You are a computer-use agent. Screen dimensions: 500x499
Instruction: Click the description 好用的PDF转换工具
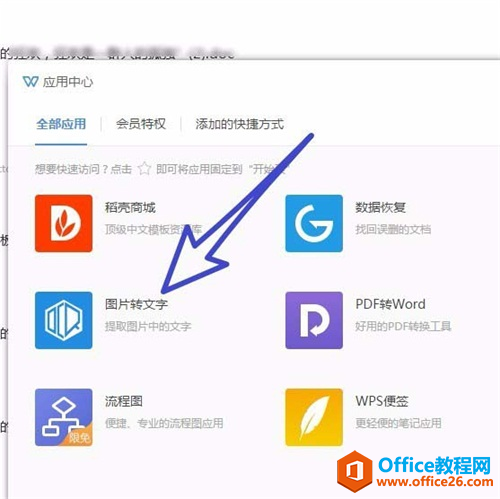403,326
